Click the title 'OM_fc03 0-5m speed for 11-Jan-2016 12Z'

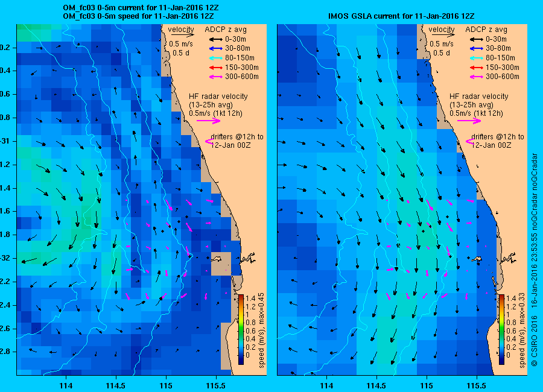tap(138, 16)
